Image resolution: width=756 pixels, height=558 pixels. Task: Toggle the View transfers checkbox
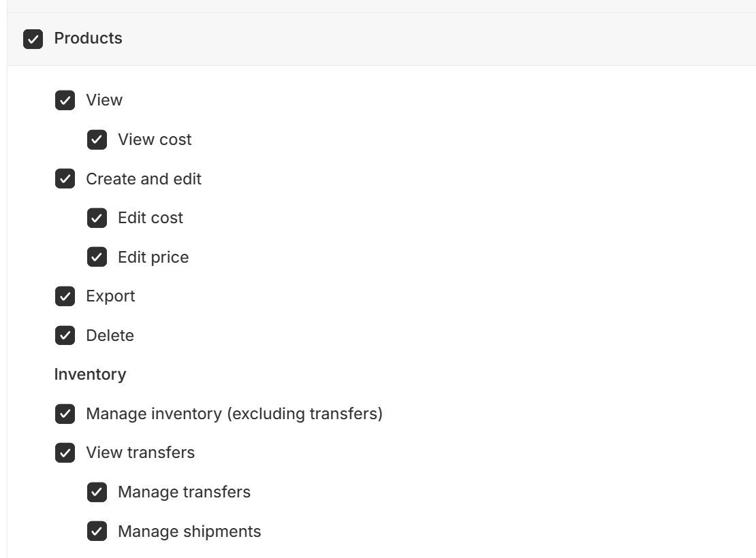tap(65, 453)
